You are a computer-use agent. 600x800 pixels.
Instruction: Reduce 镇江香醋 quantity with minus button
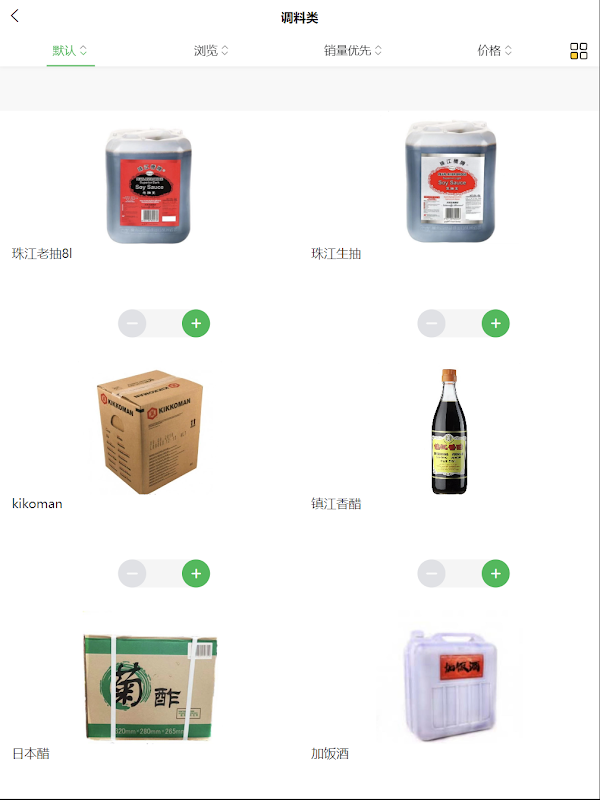pyautogui.click(x=432, y=573)
